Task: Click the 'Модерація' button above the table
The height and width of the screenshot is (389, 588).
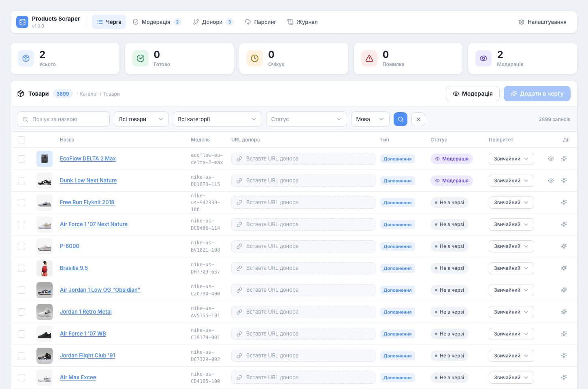Action: pyautogui.click(x=473, y=94)
